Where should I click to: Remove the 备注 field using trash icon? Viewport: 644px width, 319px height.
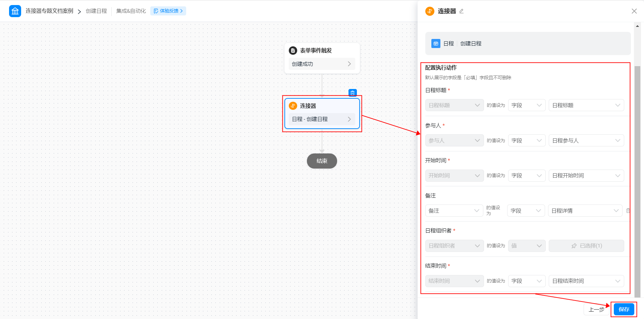coord(628,211)
